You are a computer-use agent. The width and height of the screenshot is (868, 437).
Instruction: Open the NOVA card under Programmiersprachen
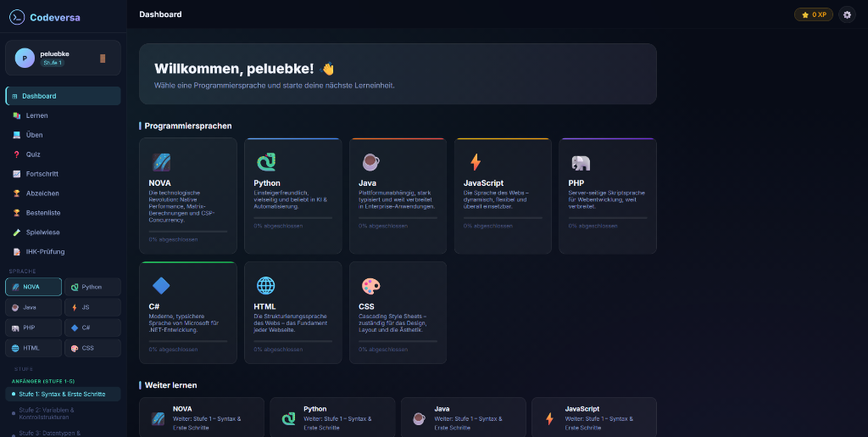pyautogui.click(x=188, y=196)
